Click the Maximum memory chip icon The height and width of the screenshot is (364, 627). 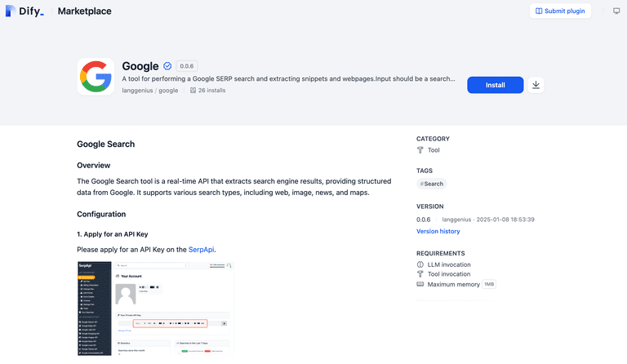[420, 284]
